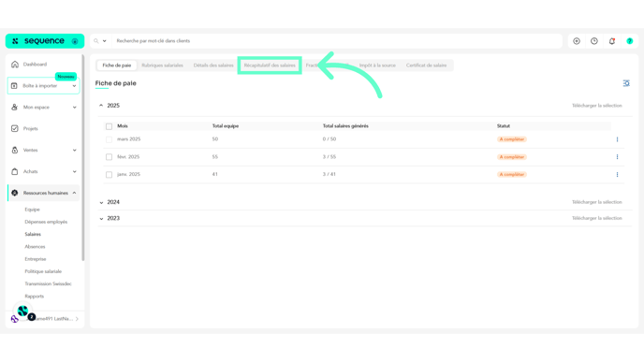
Task: Click the '0 / 50' salaries value
Action: [329, 139]
